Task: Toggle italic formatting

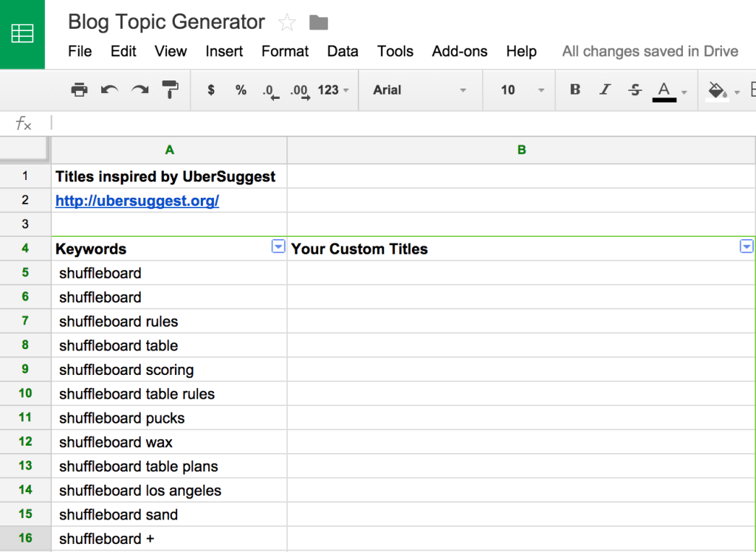Action: pyautogui.click(x=605, y=90)
